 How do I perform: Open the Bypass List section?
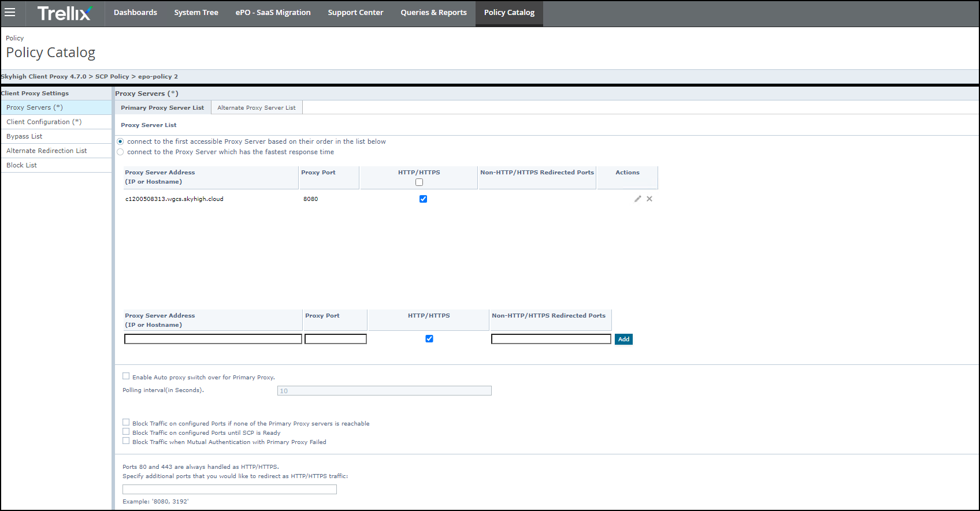(x=24, y=136)
